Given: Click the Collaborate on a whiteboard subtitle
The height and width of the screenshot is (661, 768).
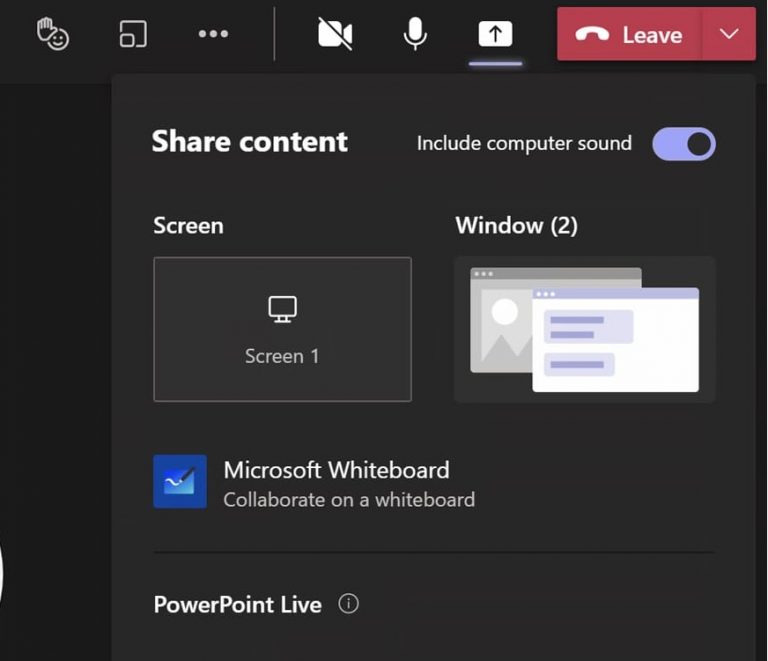Looking at the screenshot, I should [x=349, y=500].
